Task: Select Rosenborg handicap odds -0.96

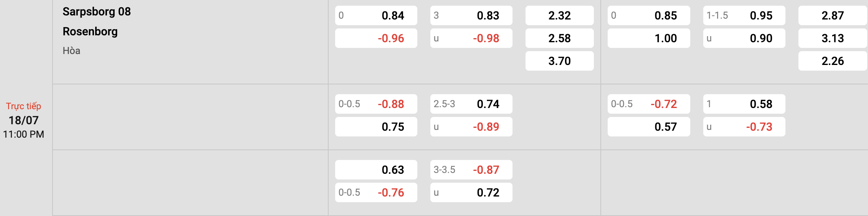Action: pos(376,38)
